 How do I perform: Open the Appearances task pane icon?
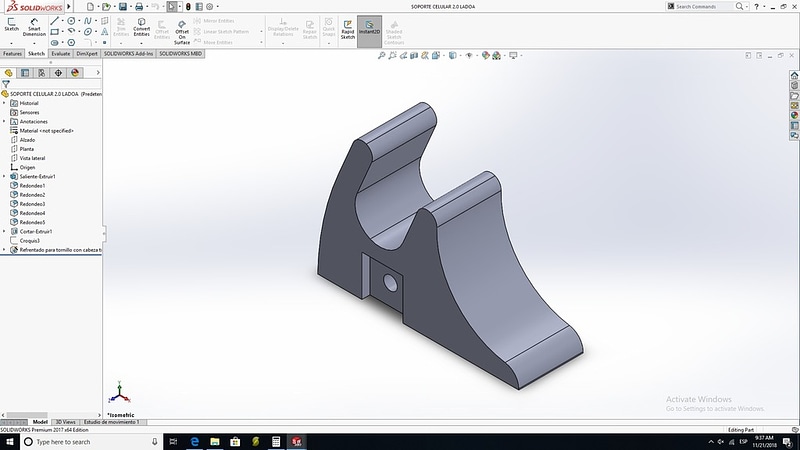794,115
